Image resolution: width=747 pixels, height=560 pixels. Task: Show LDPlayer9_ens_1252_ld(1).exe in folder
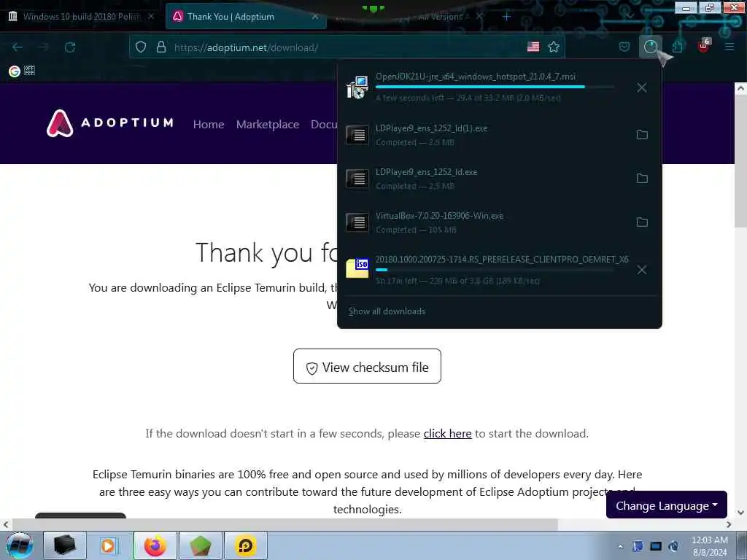(x=642, y=135)
